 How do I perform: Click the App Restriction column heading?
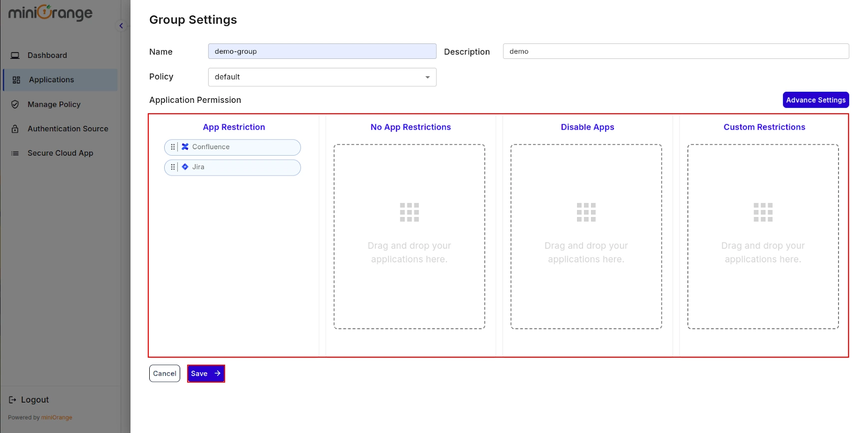(x=234, y=127)
